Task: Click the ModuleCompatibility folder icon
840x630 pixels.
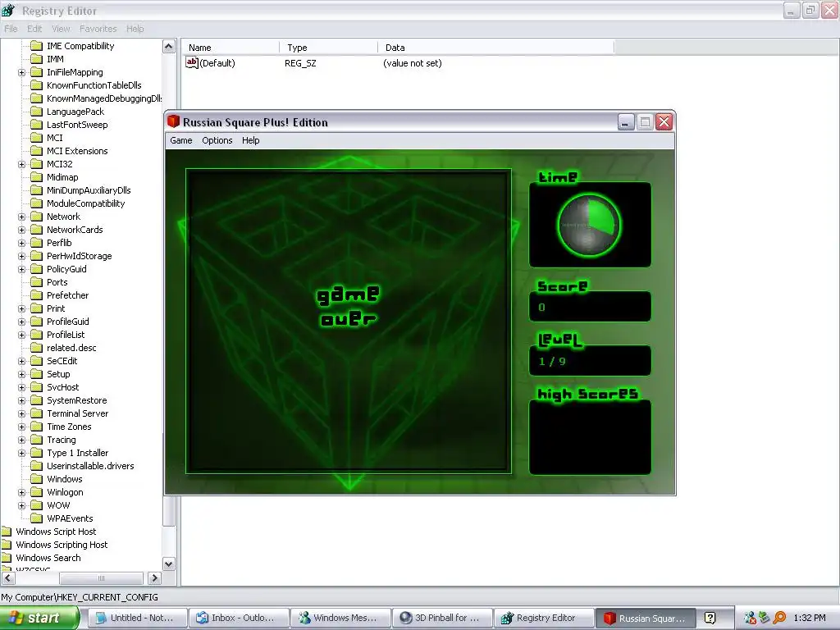Action: pyautogui.click(x=36, y=203)
